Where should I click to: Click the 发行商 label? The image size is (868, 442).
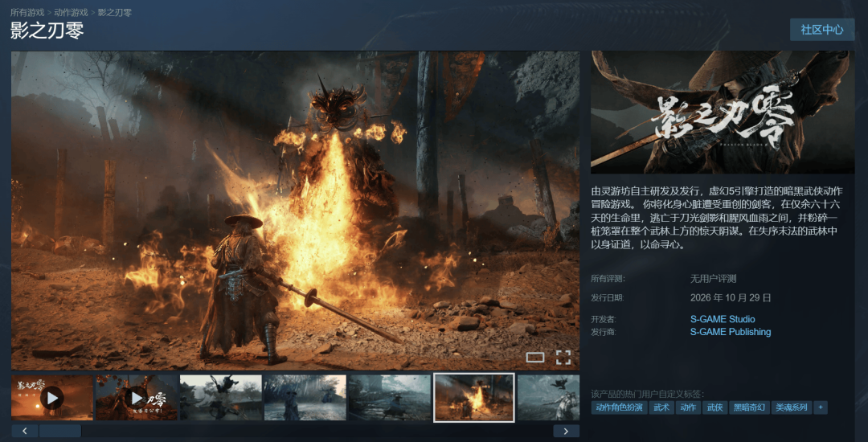[x=604, y=332]
